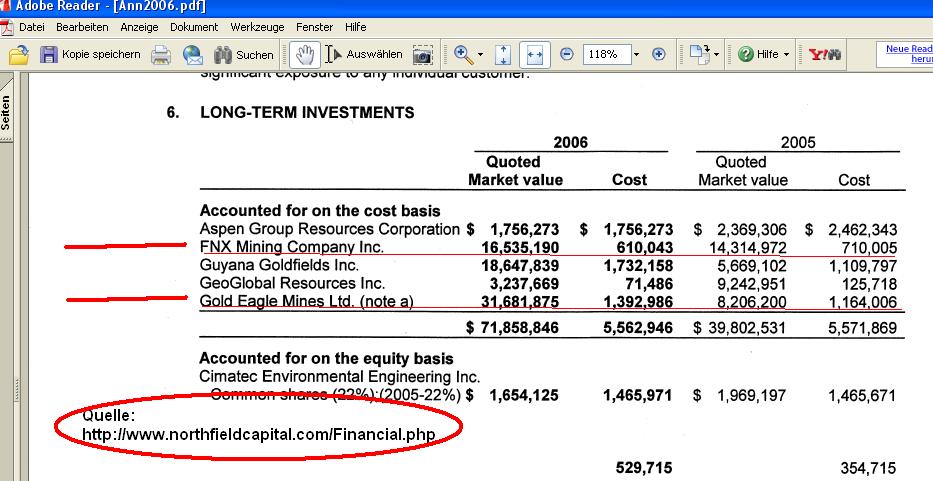Click the 118% zoom field

point(606,54)
